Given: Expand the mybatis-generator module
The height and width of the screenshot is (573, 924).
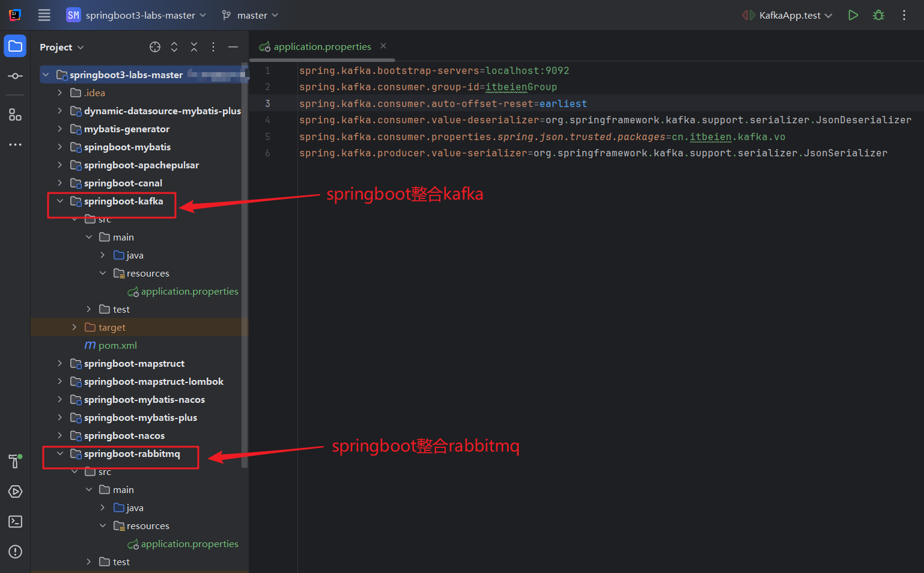Looking at the screenshot, I should pos(60,129).
